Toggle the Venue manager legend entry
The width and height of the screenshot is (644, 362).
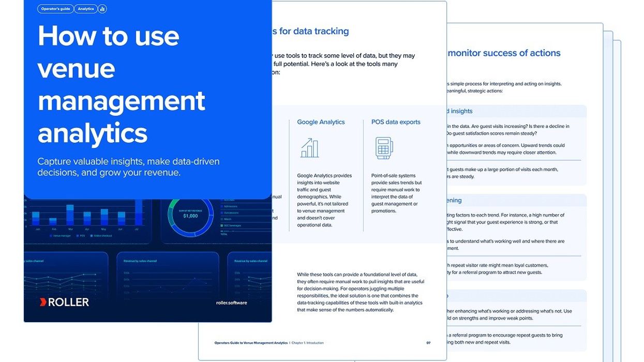click(x=62, y=235)
